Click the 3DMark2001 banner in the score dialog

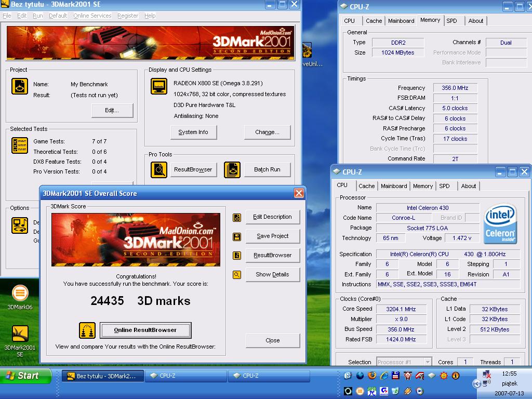(x=136, y=240)
